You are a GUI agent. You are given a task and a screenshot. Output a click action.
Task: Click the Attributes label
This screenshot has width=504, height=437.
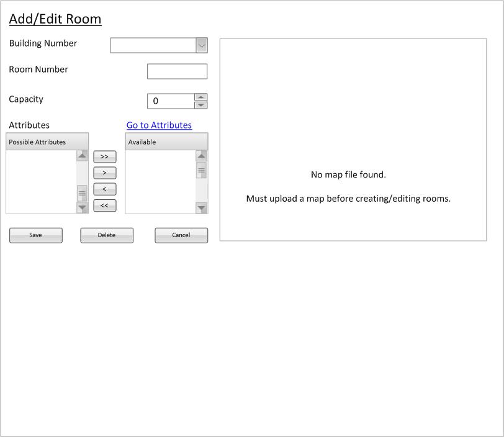29,125
